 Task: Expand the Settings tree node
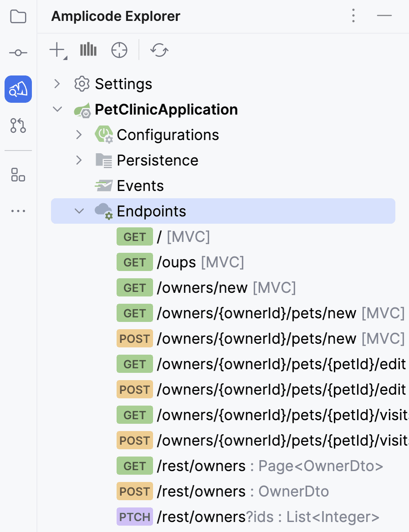(x=57, y=84)
